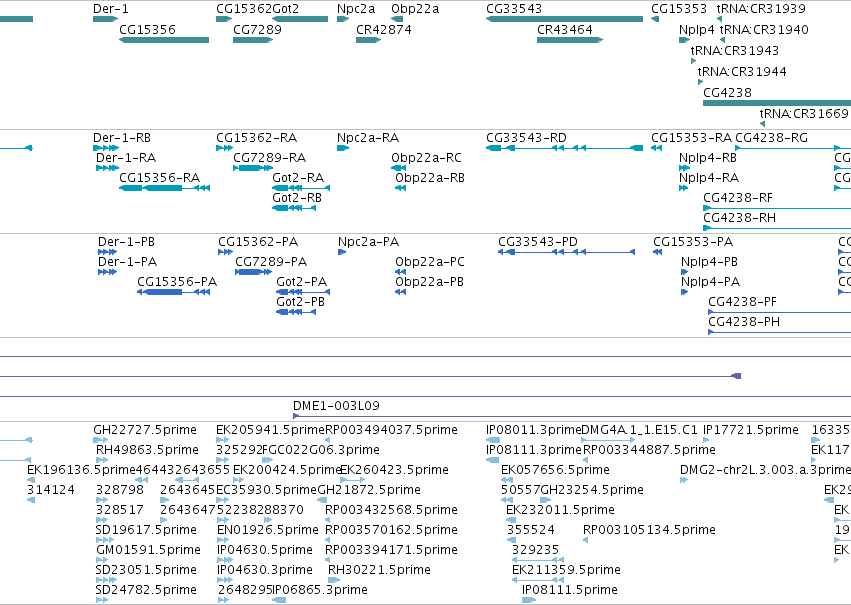Select the Nplp4 gene label
The width and height of the screenshot is (851, 605).
click(x=696, y=29)
